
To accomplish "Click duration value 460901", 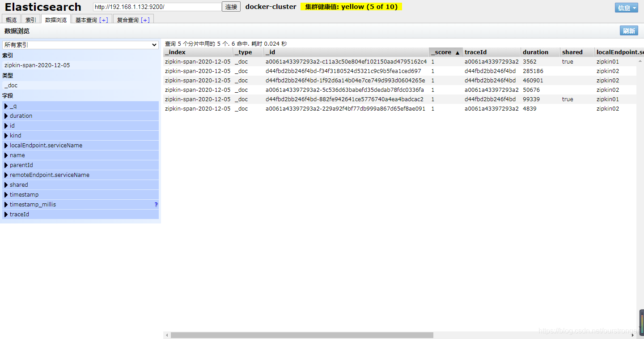I will [533, 81].
